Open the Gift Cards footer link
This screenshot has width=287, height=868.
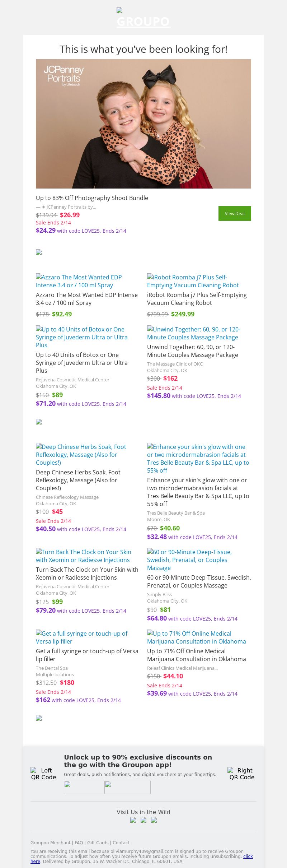(x=98, y=843)
